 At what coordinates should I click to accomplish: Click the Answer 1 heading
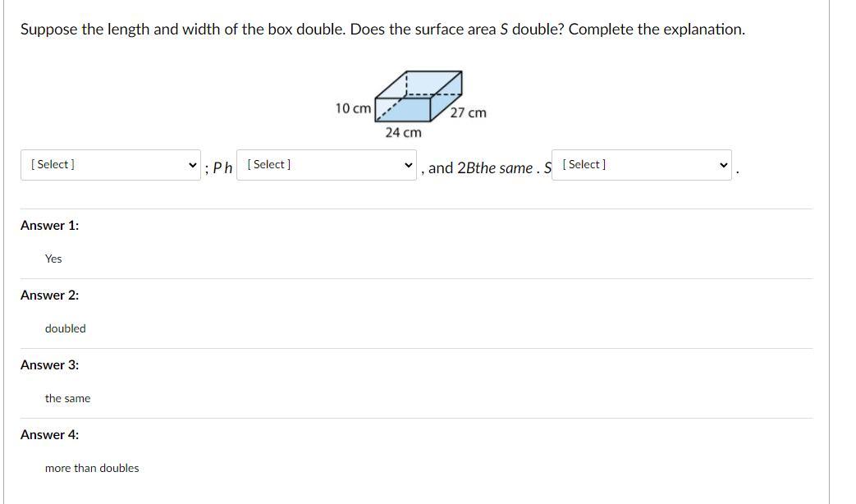(x=50, y=225)
